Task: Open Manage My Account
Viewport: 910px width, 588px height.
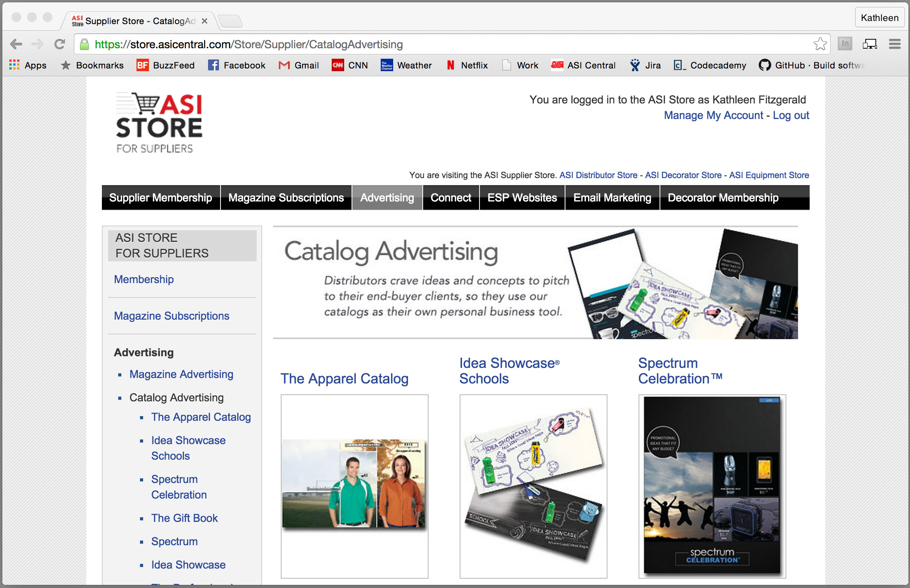Action: pos(713,115)
